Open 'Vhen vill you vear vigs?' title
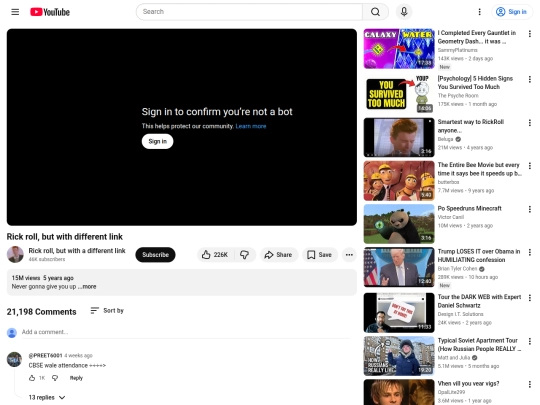540x405 pixels. click(x=468, y=384)
